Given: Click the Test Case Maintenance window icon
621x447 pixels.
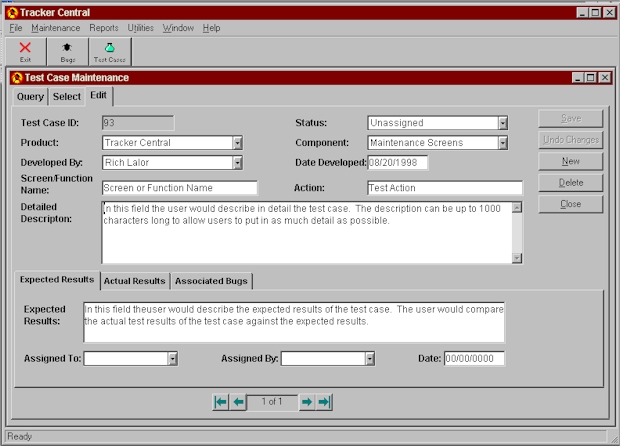Looking at the screenshot, I should 17,78.
